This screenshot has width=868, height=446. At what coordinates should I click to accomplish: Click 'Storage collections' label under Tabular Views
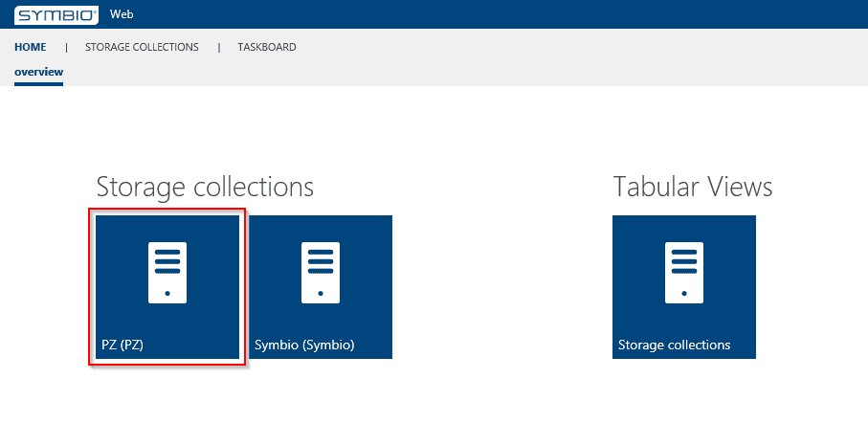coord(674,345)
